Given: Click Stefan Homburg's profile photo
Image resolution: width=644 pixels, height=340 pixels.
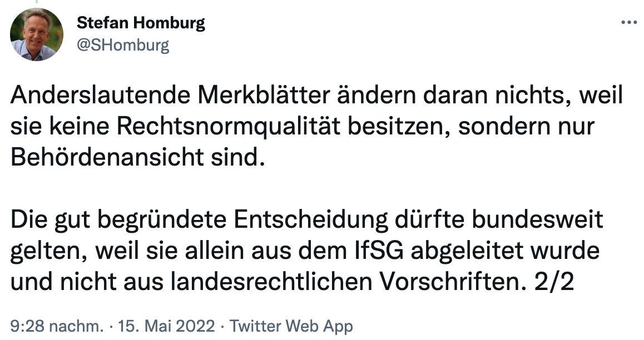Looking at the screenshot, I should (x=37, y=34).
